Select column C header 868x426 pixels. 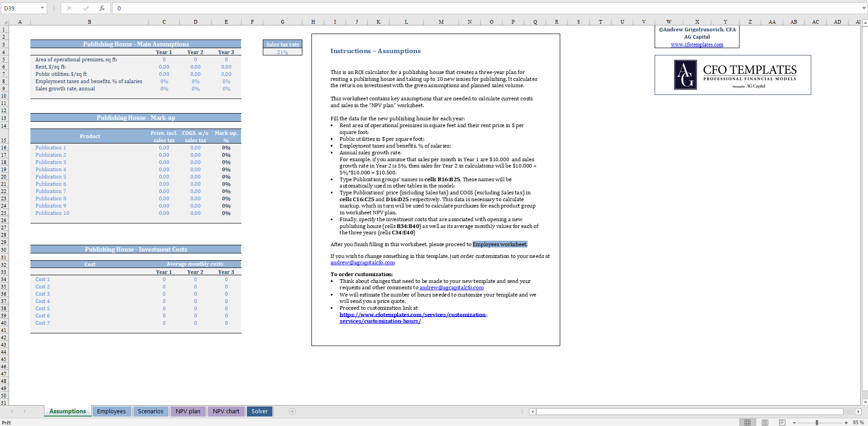tap(164, 22)
